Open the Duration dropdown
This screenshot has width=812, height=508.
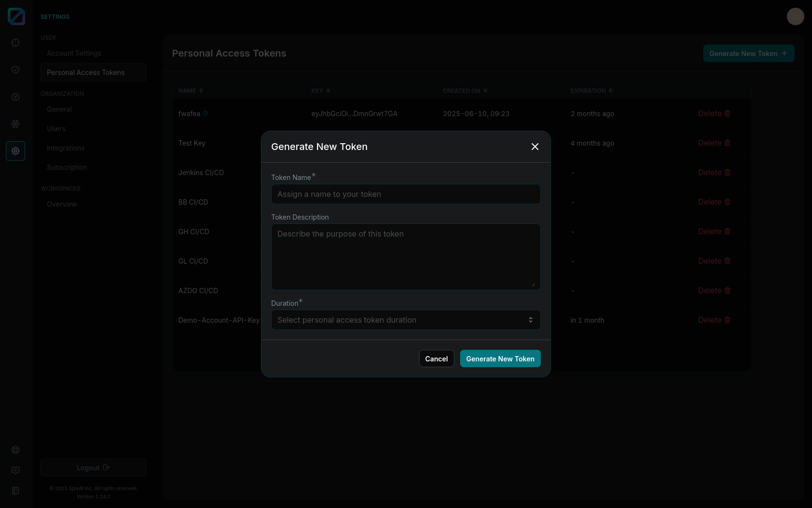tap(406, 320)
